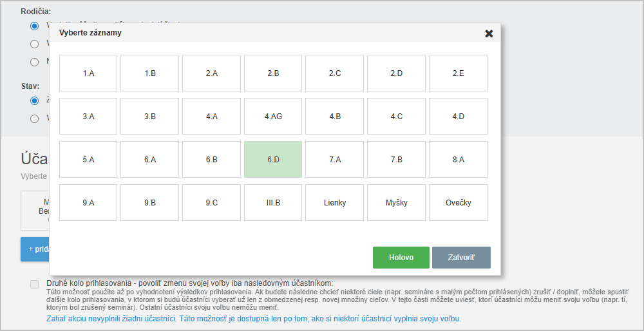
Task: Deselect the highlighted 6.D tile
Action: [273, 160]
